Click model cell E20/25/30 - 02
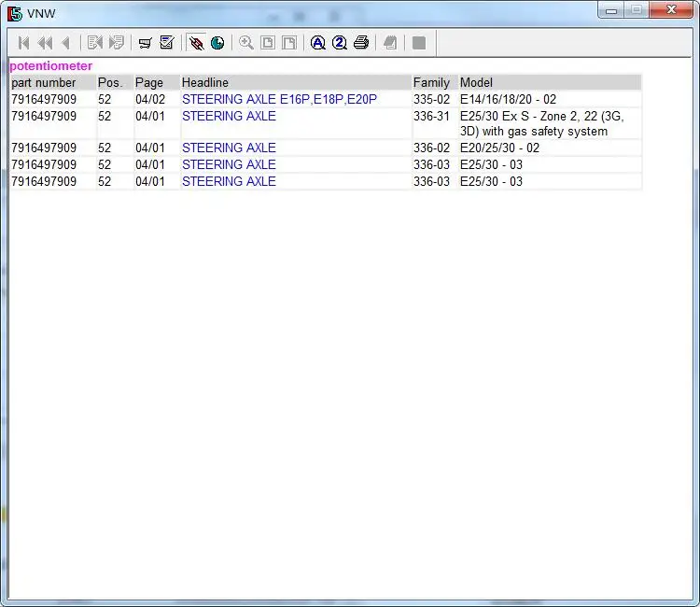 tap(499, 148)
